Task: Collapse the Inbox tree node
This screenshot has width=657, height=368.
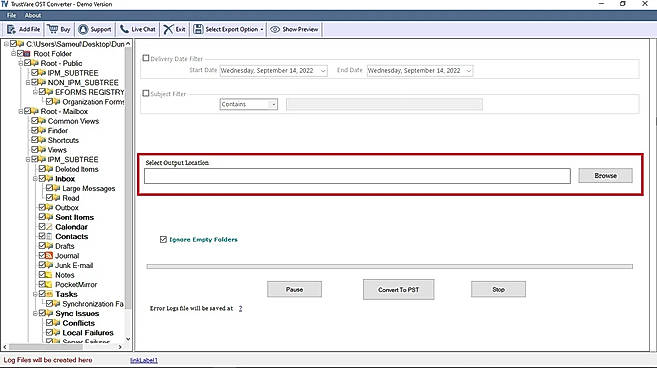Action: tap(35, 179)
